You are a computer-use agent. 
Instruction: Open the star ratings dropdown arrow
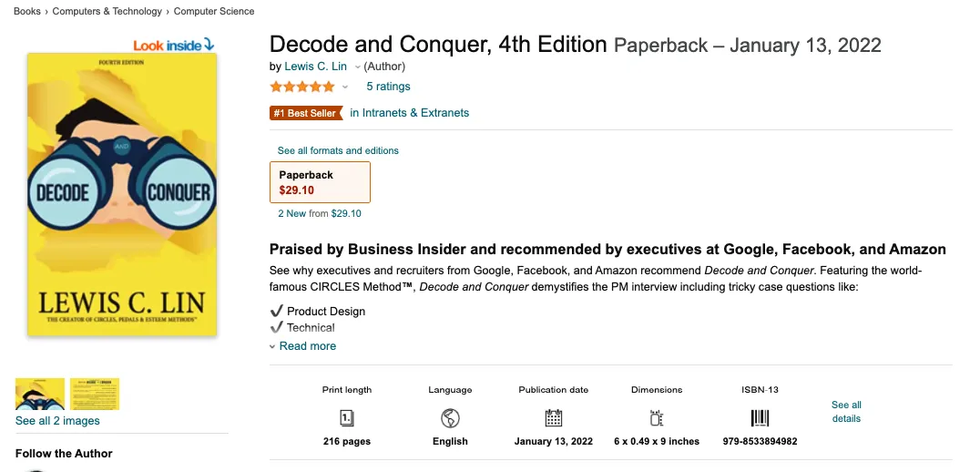(345, 87)
